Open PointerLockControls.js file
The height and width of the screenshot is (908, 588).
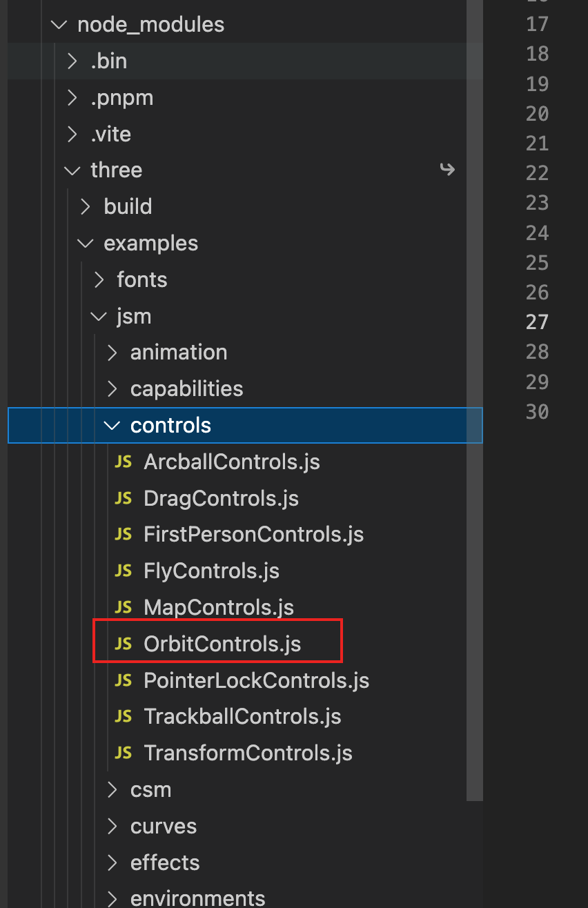coord(256,681)
